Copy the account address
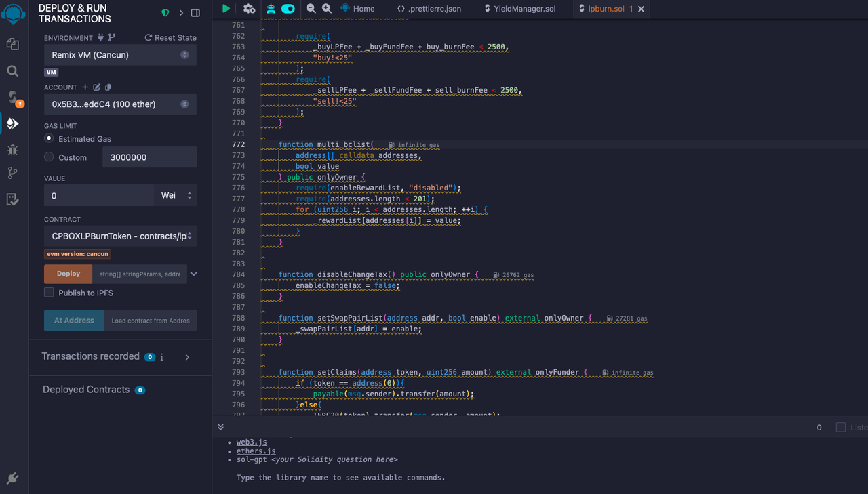Screen dimensions: 868x494 click(x=108, y=87)
